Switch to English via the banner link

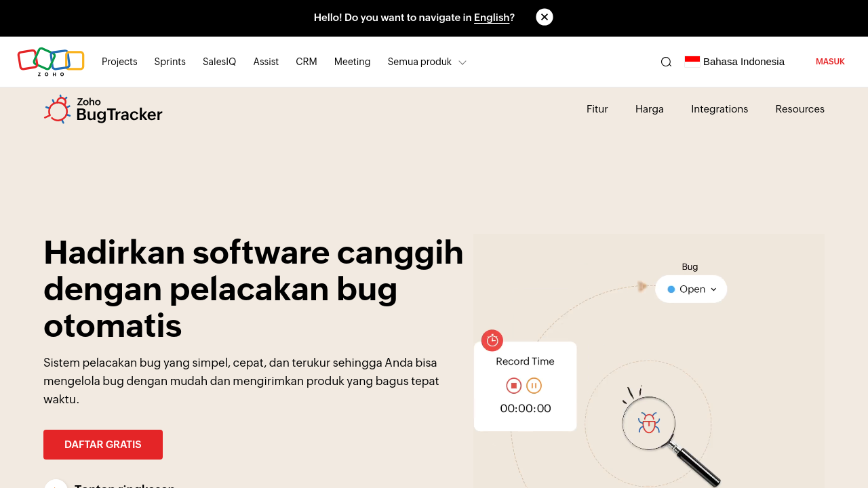(492, 18)
